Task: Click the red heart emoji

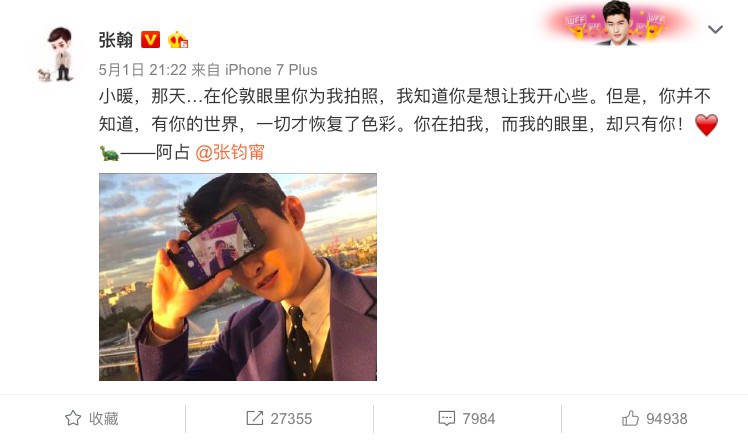Action: (706, 125)
